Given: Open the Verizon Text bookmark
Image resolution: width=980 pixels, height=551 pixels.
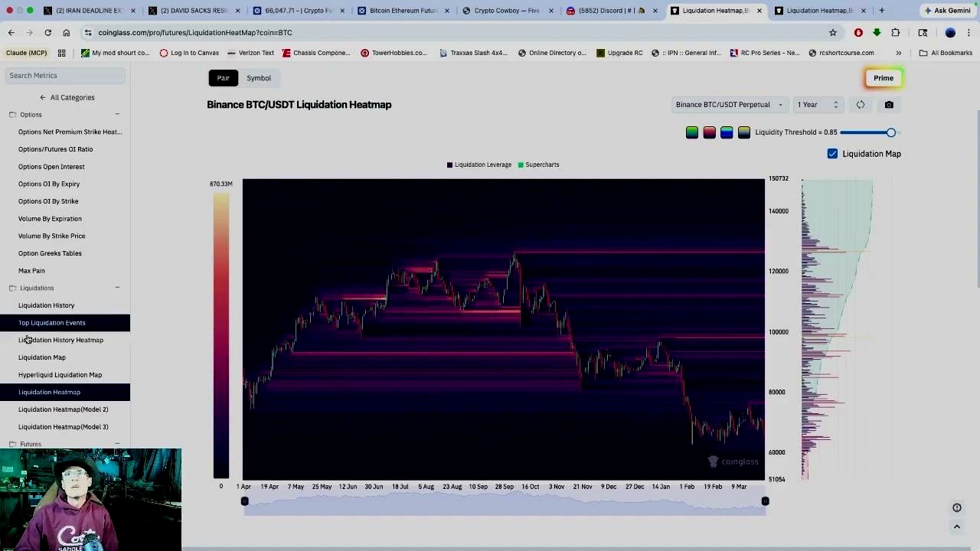Looking at the screenshot, I should pyautogui.click(x=250, y=53).
